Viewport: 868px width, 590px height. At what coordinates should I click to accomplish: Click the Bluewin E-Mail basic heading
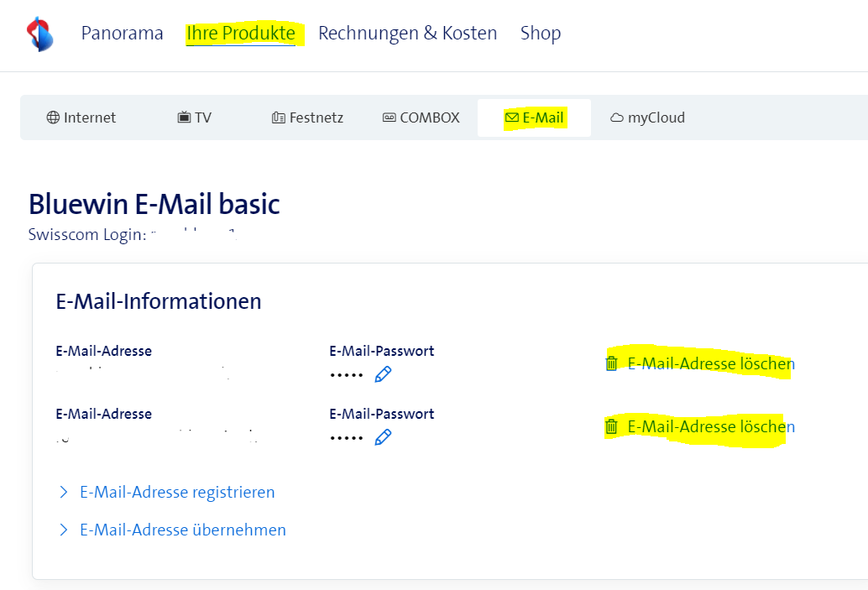154,204
